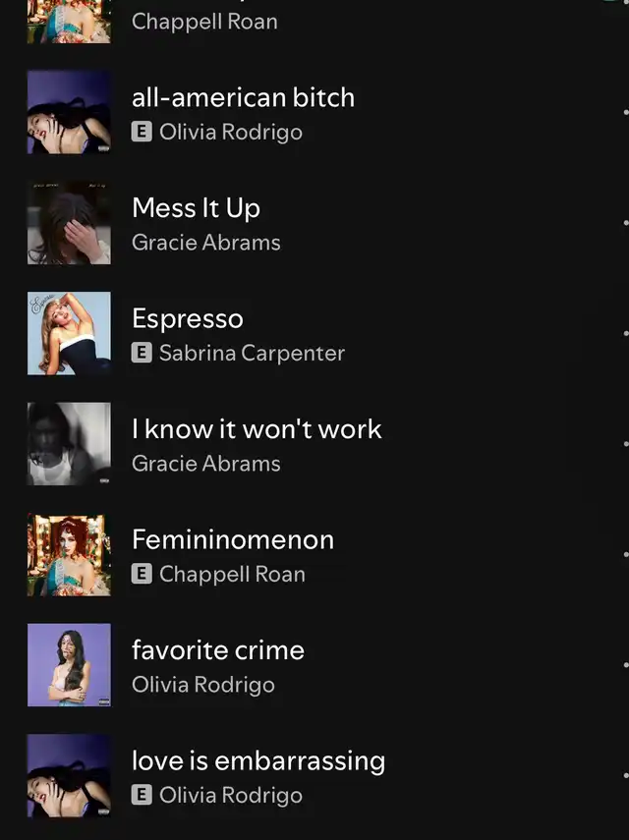Tap the explicit badge on all-american bitch
This screenshot has height=840, width=629.
[x=142, y=132]
